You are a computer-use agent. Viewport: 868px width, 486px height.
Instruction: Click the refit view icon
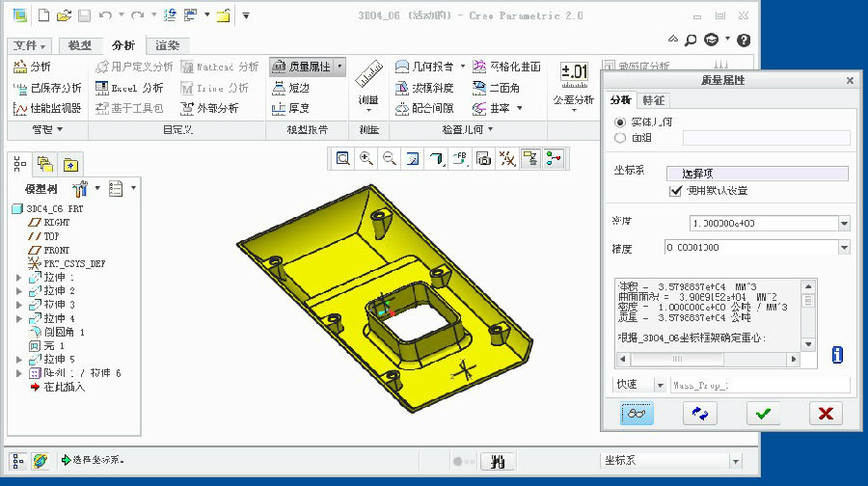tap(343, 159)
